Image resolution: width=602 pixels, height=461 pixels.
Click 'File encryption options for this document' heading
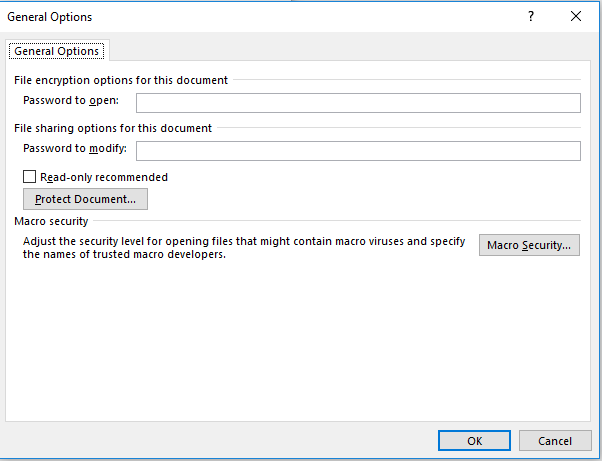point(121,80)
